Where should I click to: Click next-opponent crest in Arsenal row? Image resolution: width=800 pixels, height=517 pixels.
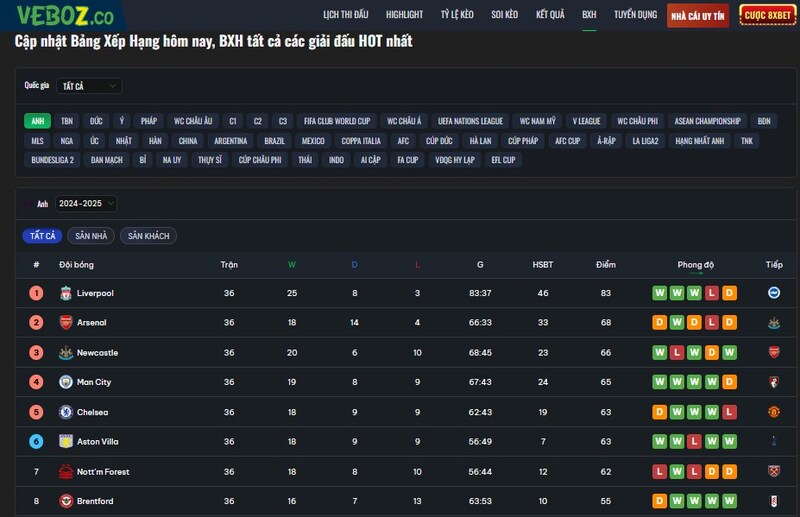click(774, 323)
